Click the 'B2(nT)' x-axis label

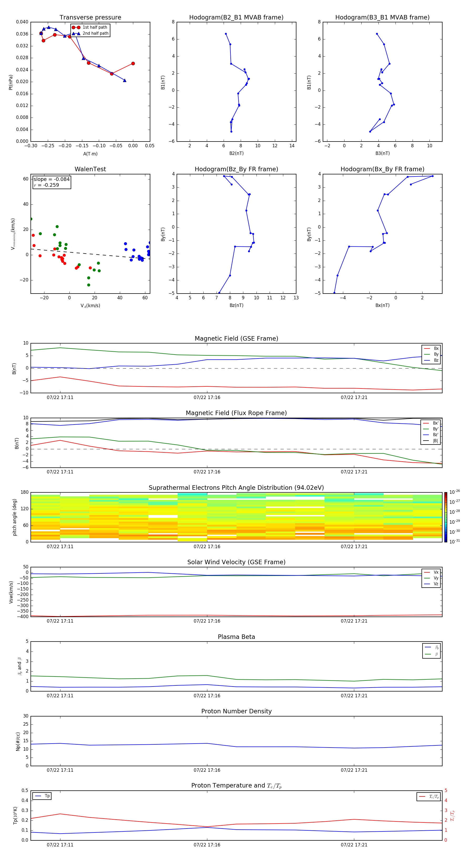tap(236, 153)
